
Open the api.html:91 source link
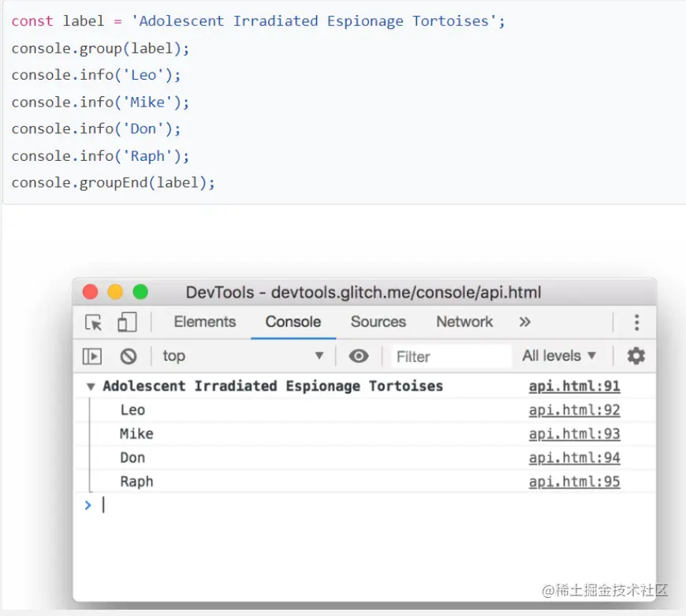click(x=574, y=386)
